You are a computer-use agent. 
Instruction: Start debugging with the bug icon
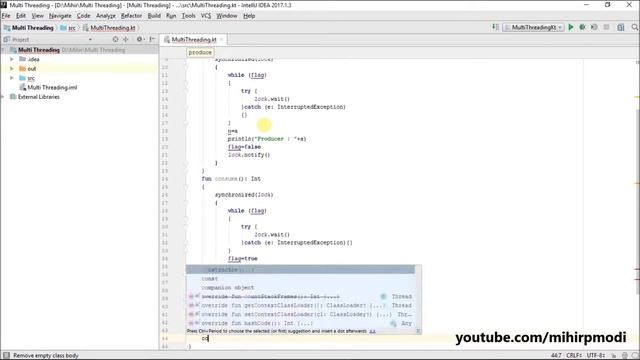coord(582,27)
